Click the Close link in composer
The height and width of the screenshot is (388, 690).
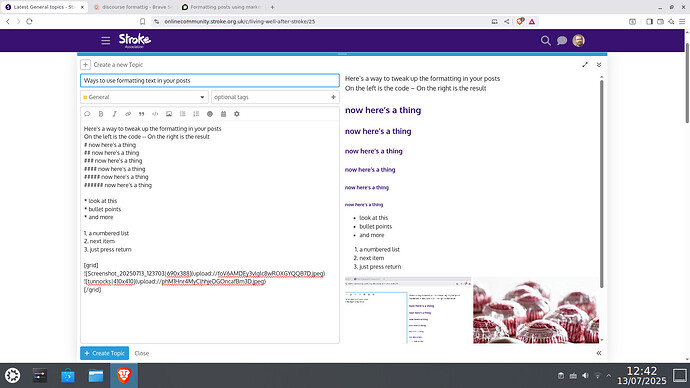tap(142, 353)
